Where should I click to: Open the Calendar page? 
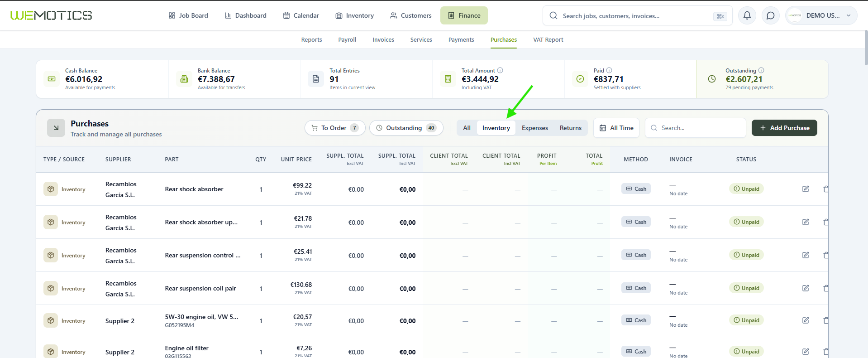coord(301,15)
